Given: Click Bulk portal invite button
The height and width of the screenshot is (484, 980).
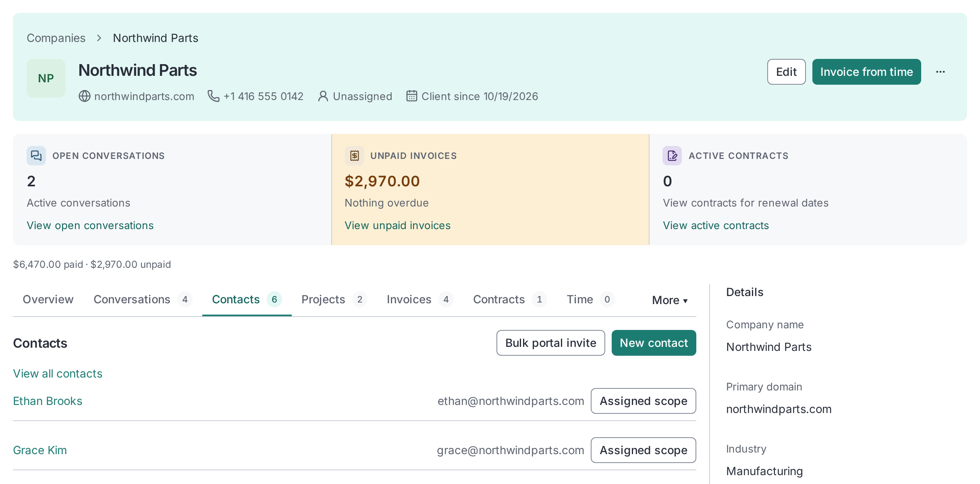Looking at the screenshot, I should 551,343.
